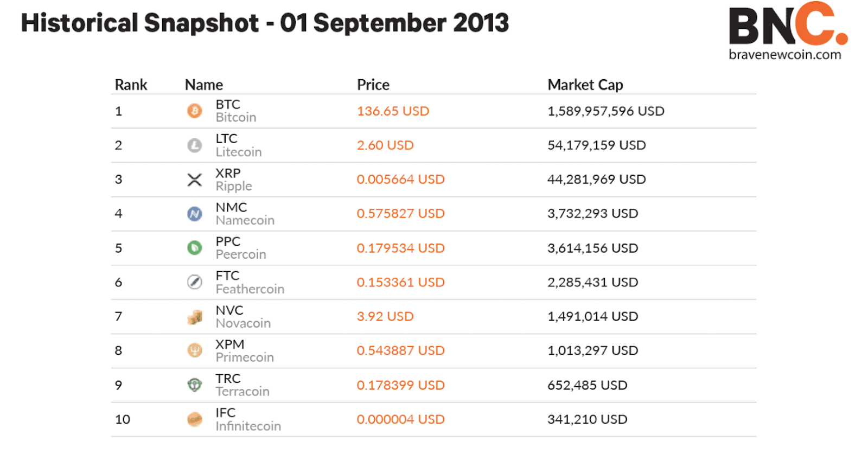Click the Terracoin shield icon

pos(195,385)
